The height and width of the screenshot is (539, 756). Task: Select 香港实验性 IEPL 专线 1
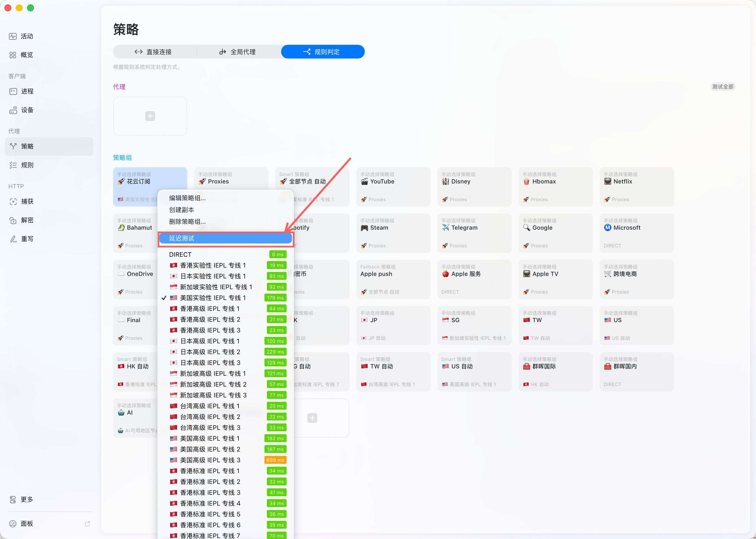(x=226, y=265)
